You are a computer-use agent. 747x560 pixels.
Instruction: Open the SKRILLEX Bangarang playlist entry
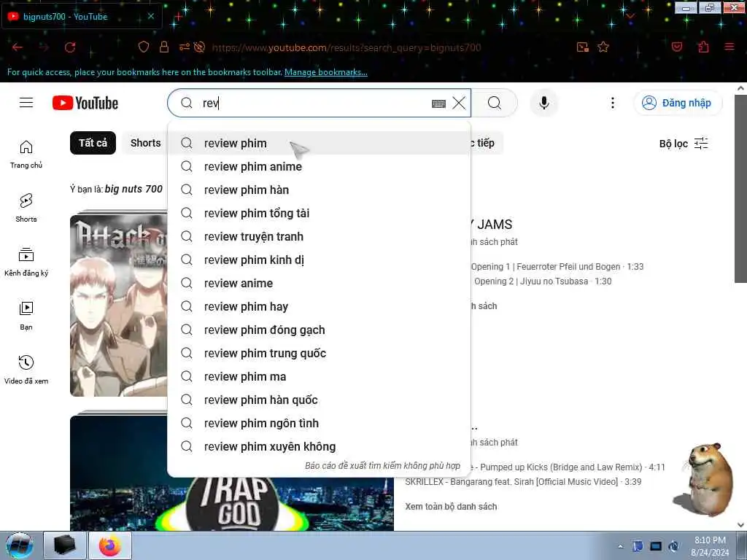[523, 482]
